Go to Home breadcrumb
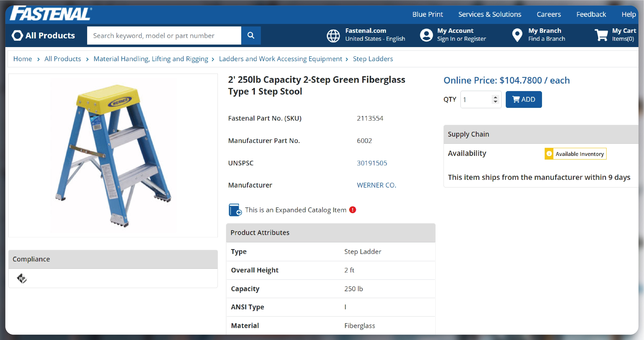This screenshot has height=340, width=644. pos(23,59)
